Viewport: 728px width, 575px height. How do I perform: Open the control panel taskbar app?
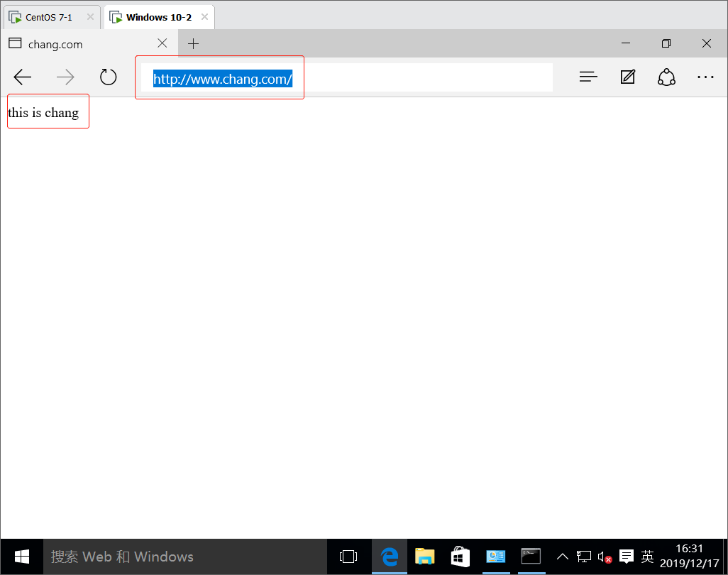(495, 557)
